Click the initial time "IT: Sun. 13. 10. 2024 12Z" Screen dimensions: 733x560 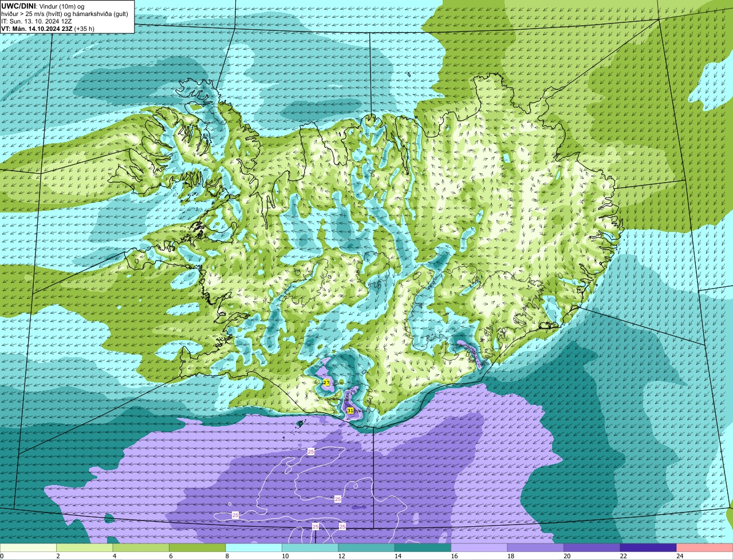point(37,21)
